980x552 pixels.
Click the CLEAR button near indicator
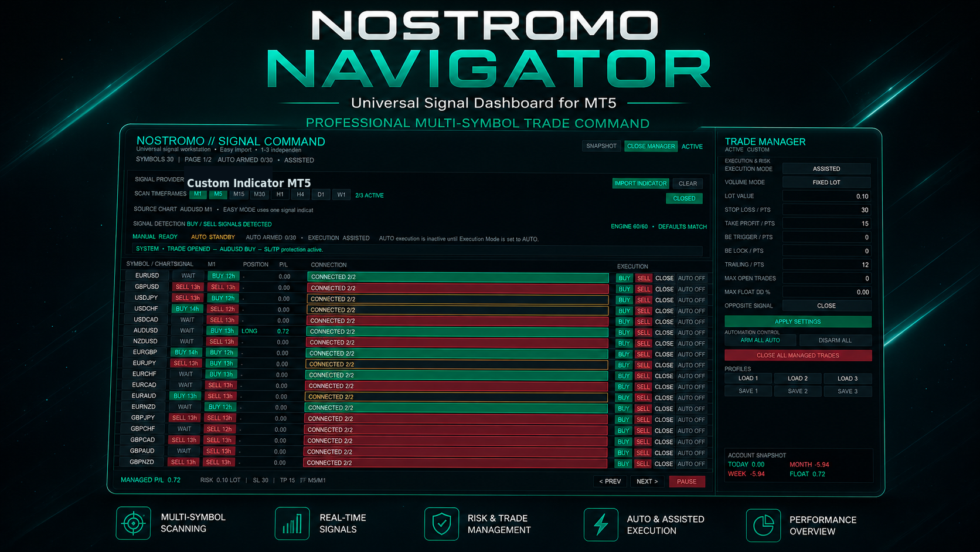[688, 184]
